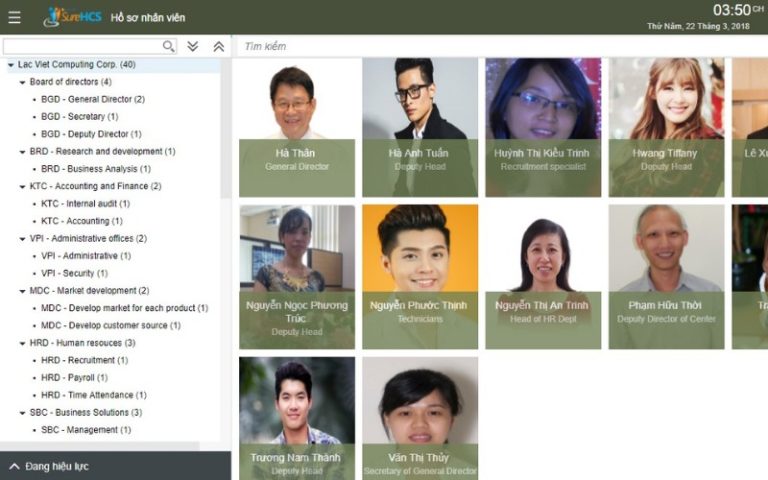
Task: Collapse the Lac Viet Computing Corp. node
Action: (10, 65)
